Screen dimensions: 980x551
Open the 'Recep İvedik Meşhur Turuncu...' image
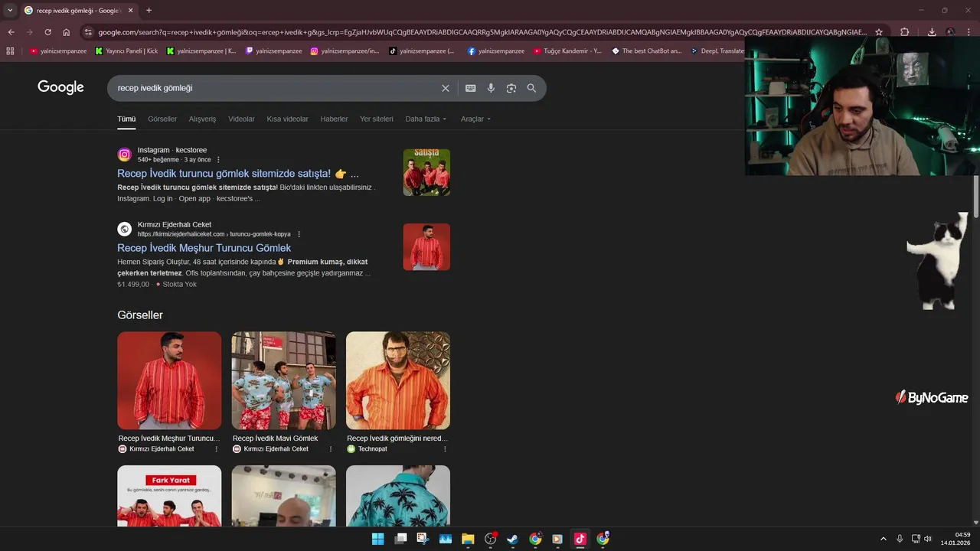[x=169, y=380]
